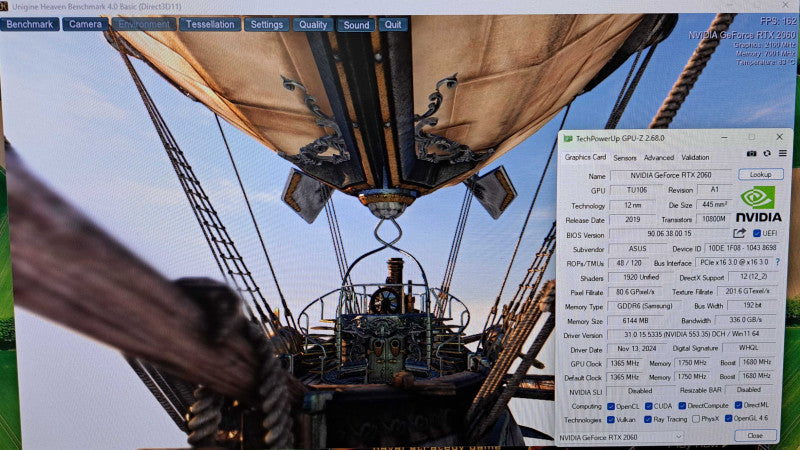The width and height of the screenshot is (800, 450).
Task: Close GPU-Z with the title bar X
Action: point(779,137)
